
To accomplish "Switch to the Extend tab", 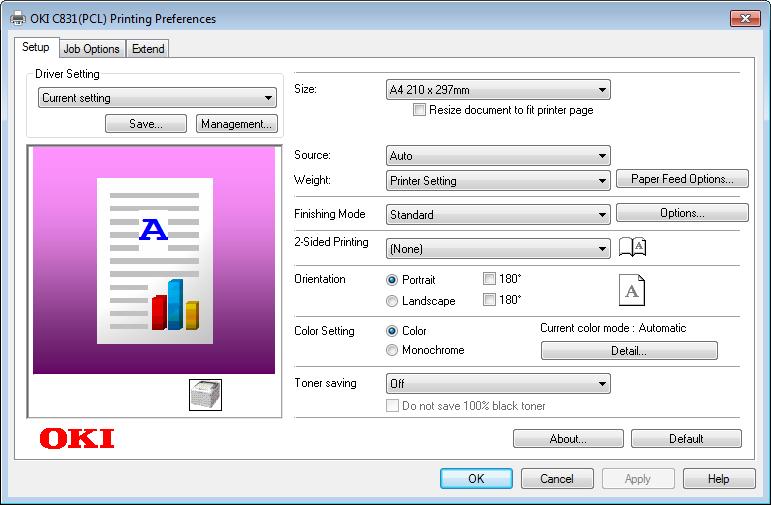I will click(148, 49).
